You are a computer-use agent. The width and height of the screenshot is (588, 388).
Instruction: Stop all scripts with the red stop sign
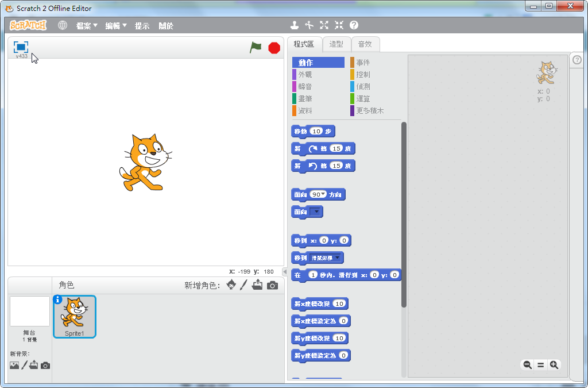(x=274, y=48)
